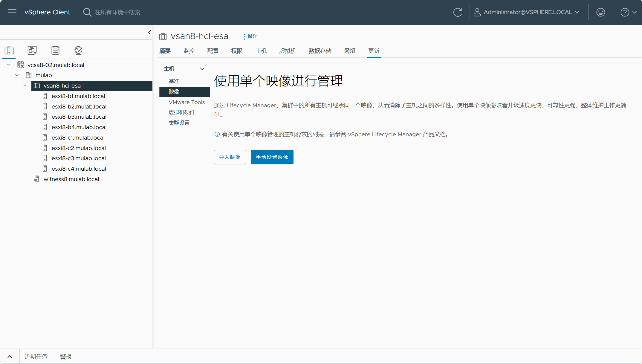Switch to VMs and Templates inventory view
Image resolution: width=642 pixels, height=364 pixels.
click(x=32, y=50)
